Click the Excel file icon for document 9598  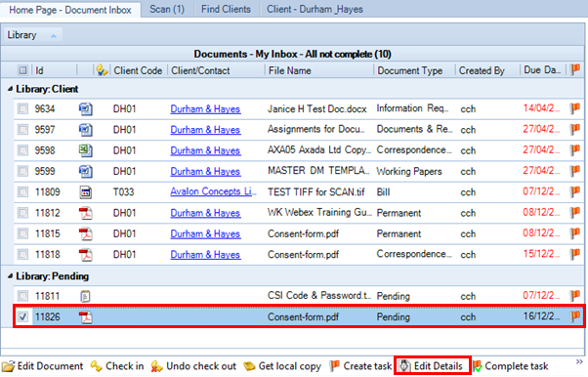coord(86,150)
